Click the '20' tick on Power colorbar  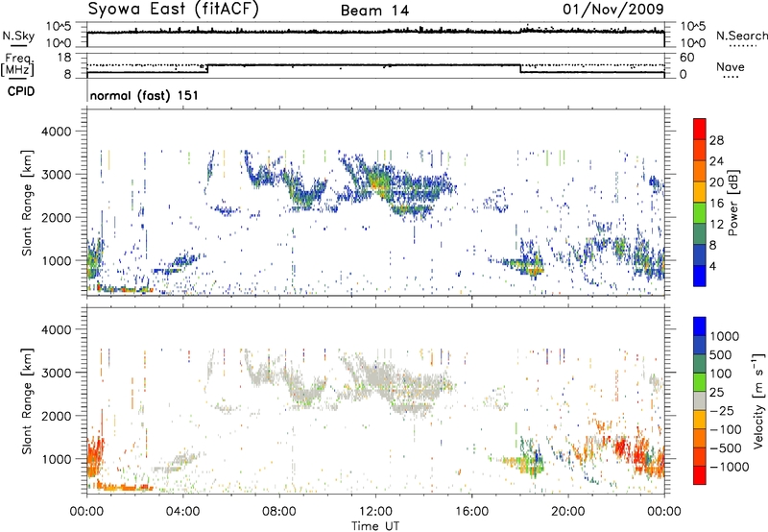tap(716, 182)
